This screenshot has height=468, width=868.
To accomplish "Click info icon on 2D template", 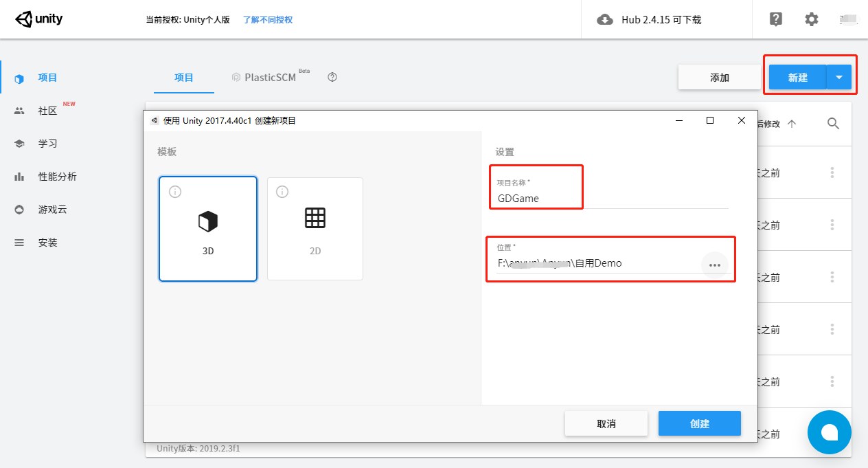I will click(282, 192).
